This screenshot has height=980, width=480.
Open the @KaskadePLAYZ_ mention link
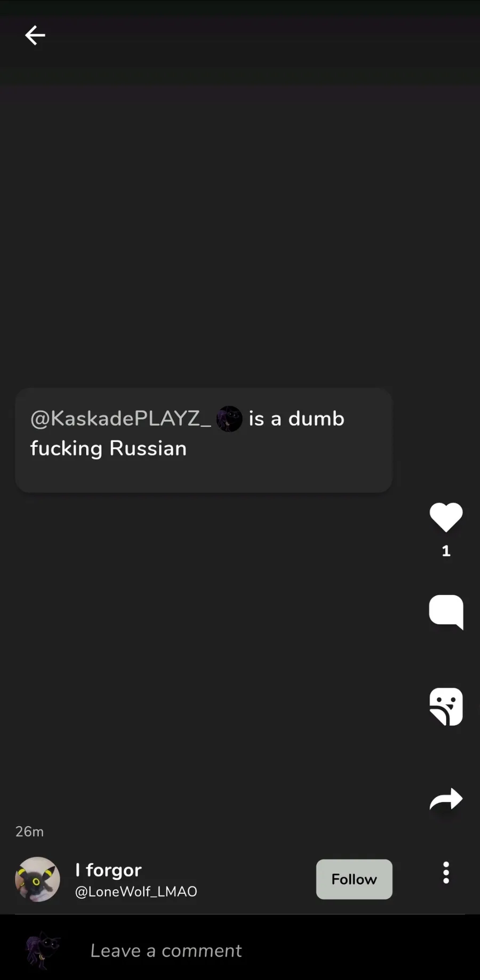click(121, 419)
